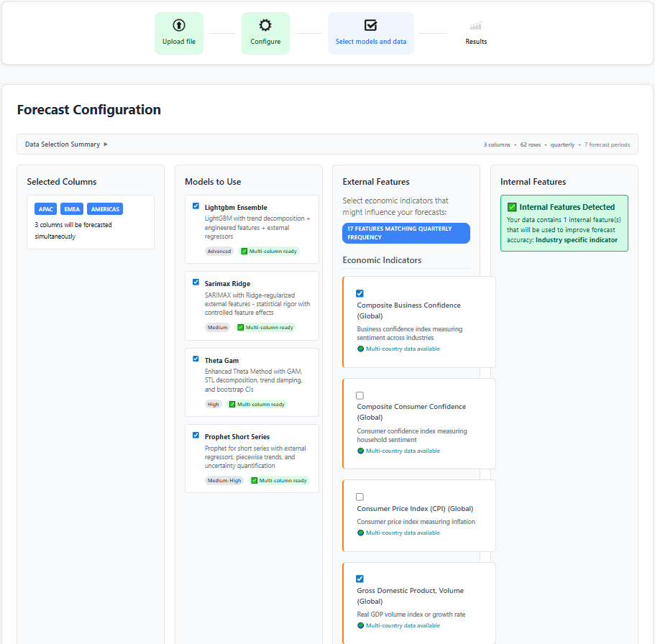Click globe icon under Consumer Price Index
The width and height of the screenshot is (655, 644).
pyautogui.click(x=361, y=533)
